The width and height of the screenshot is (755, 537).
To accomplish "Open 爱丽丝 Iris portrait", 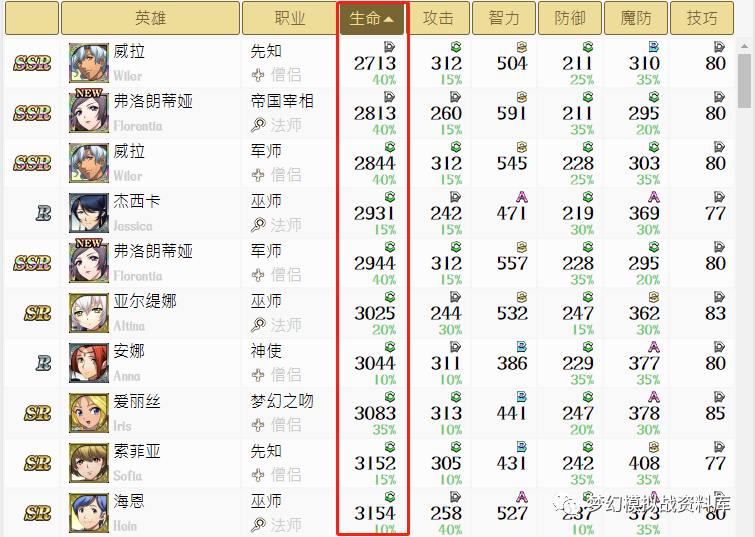I will 89,413.
